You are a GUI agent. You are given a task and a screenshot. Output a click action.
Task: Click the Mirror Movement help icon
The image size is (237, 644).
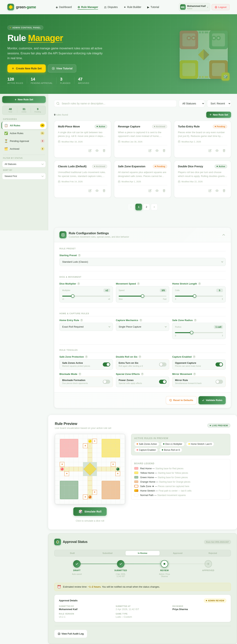tap(195, 374)
